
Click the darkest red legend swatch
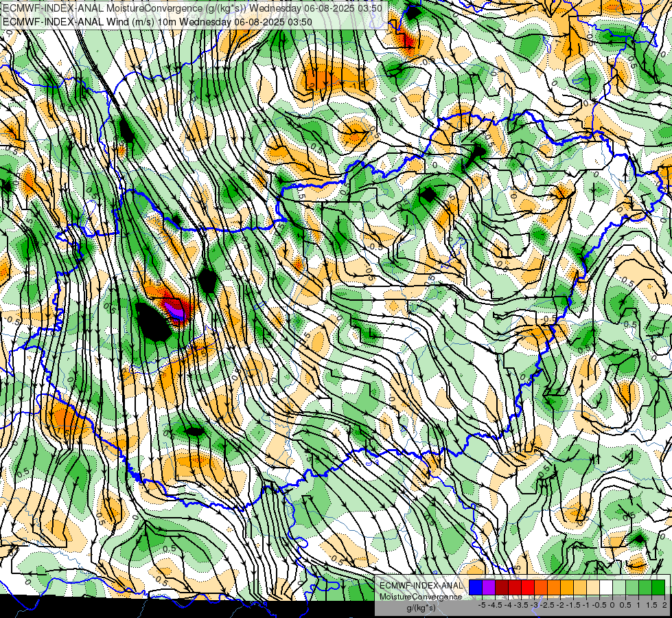502,587
